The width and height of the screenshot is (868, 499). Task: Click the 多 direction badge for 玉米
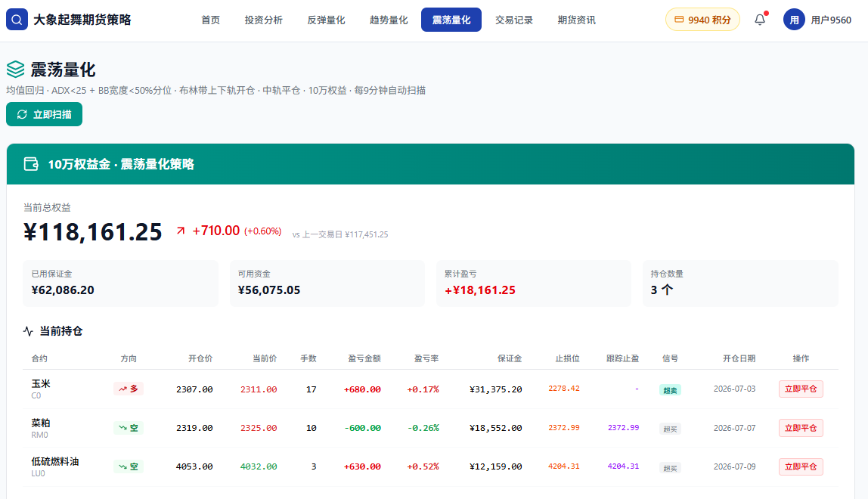(129, 389)
